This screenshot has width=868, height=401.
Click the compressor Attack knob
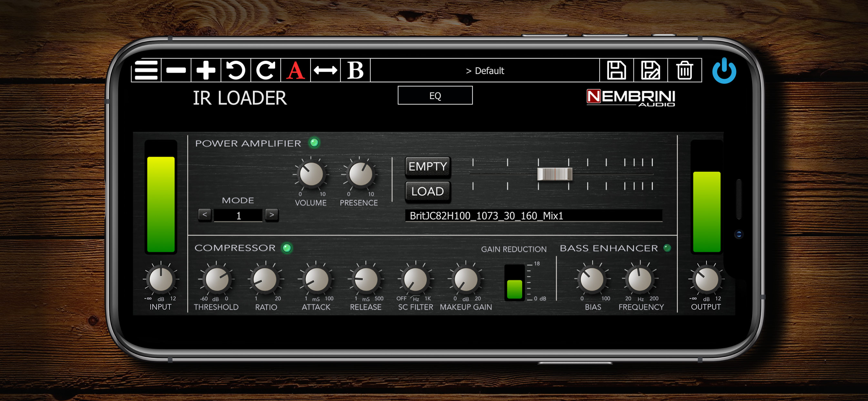(x=316, y=279)
